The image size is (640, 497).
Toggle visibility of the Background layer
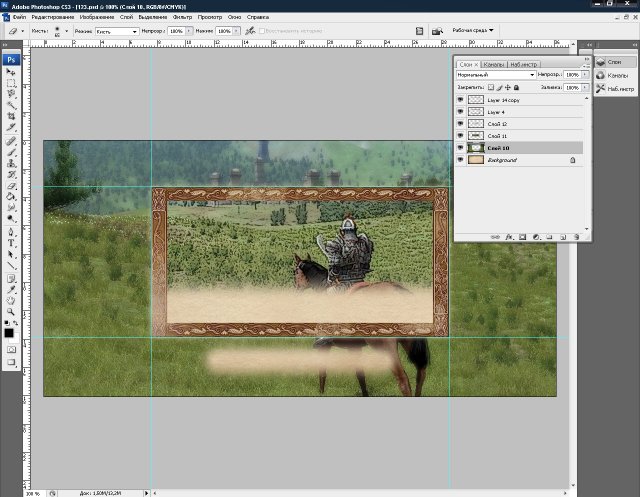point(460,159)
